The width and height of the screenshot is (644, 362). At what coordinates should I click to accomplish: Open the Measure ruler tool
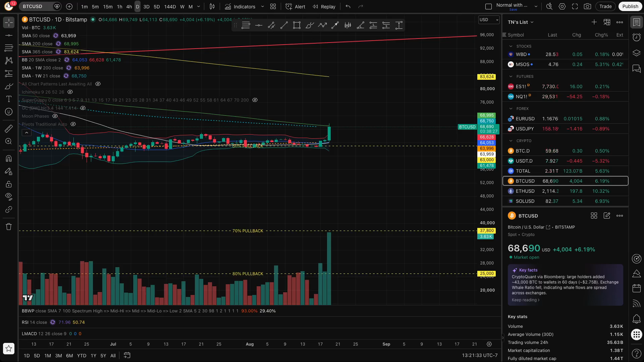9,128
